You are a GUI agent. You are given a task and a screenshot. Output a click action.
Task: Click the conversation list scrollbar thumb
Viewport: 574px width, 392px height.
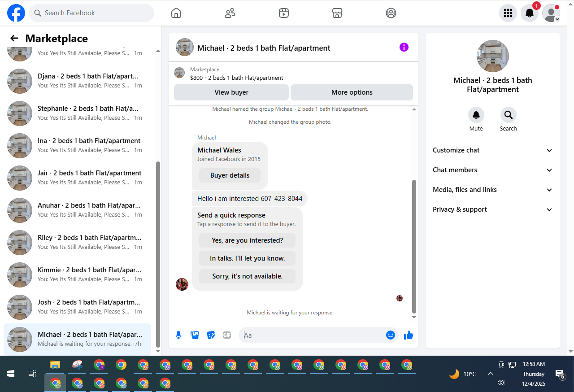coord(158,254)
